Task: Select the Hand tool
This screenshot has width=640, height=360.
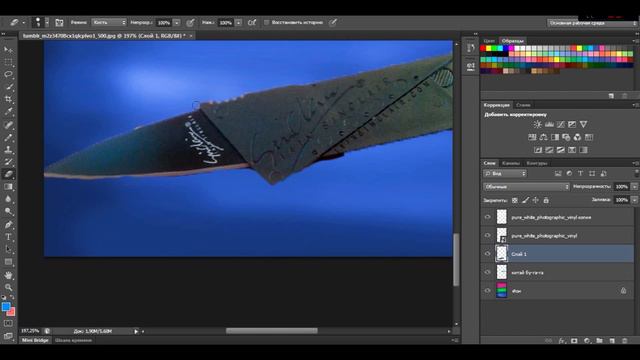Action: [x=8, y=275]
